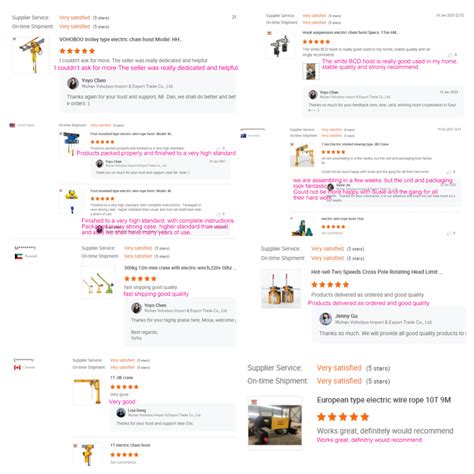This screenshot has height=474, width=474.
Task: Open European type electric wire rope 10T 9M title
Action: coord(384,400)
